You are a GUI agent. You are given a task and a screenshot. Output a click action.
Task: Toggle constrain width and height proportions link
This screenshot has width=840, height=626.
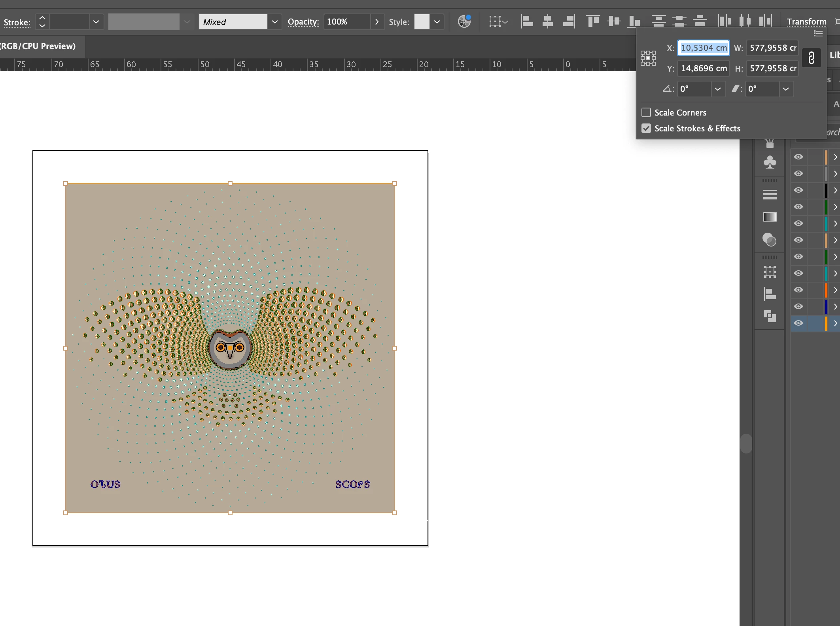(811, 58)
